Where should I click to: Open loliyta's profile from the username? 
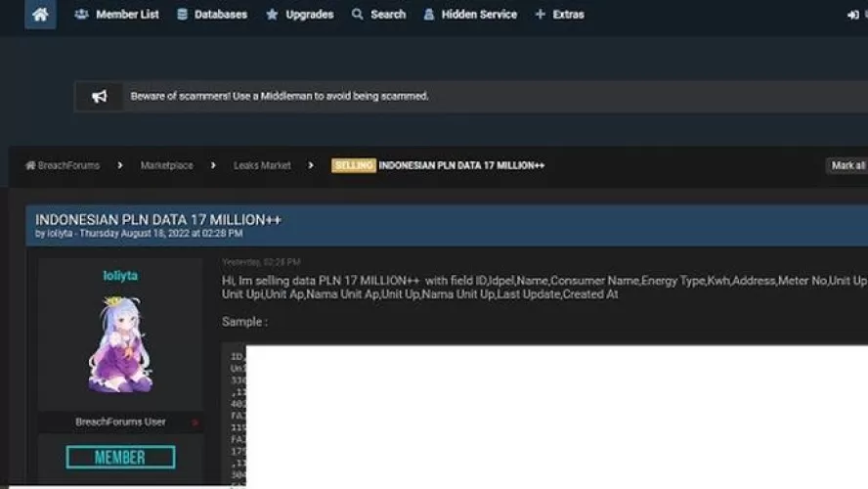(120, 276)
